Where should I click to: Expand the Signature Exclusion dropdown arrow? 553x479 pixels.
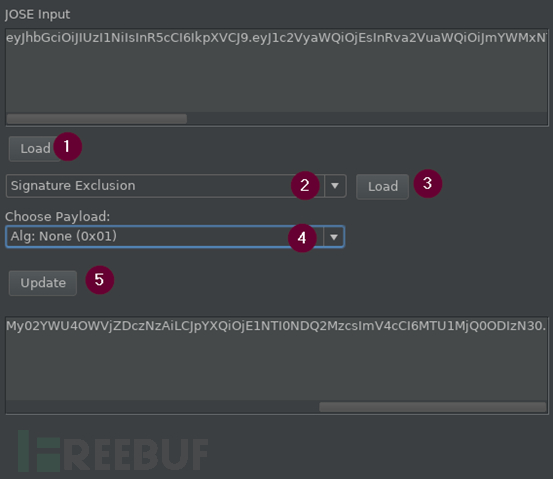click(x=335, y=186)
